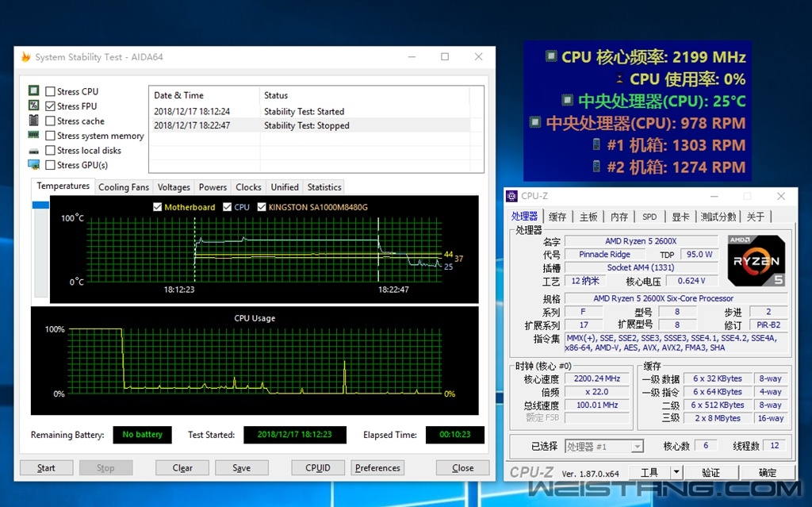Open the Voltages tab
The image size is (812, 507).
(174, 187)
